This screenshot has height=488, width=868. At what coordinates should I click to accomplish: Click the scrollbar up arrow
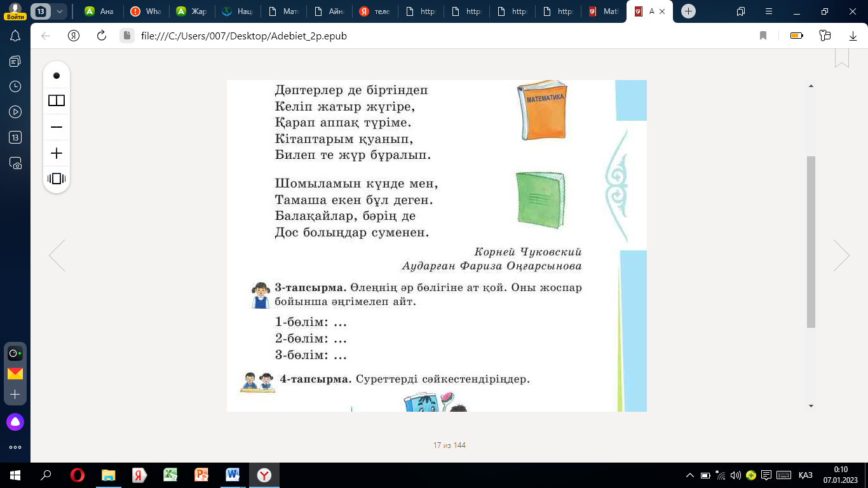tap(811, 86)
